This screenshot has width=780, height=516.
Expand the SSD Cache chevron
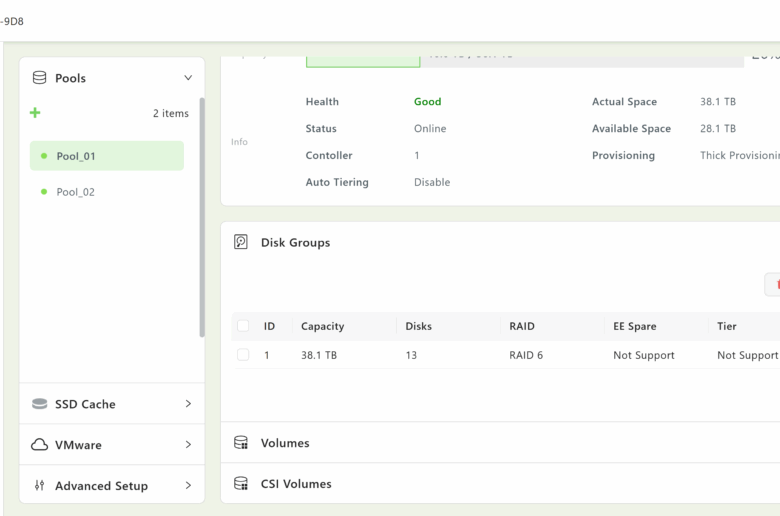(188, 404)
